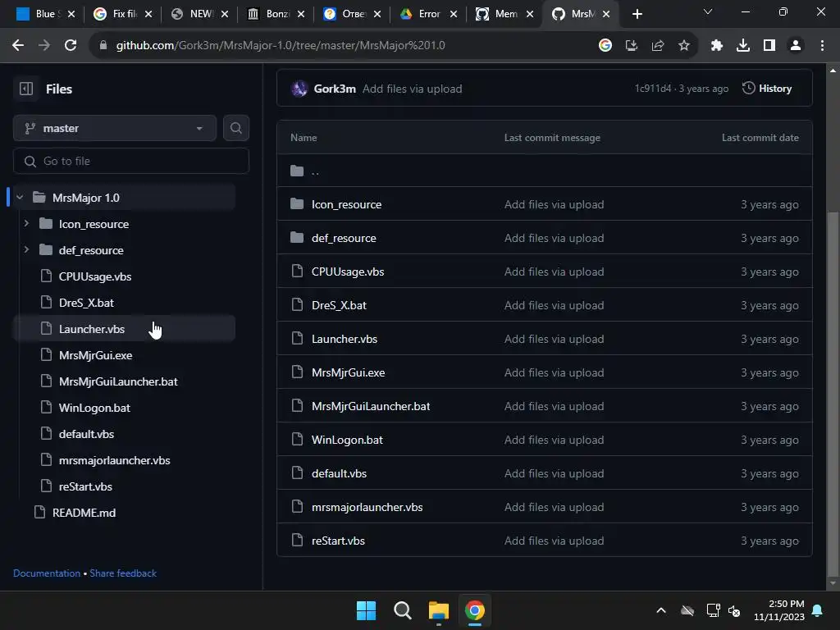This screenshot has width=840, height=630.
Task: Open MrsMjrGui.exe in the table
Action: click(348, 373)
